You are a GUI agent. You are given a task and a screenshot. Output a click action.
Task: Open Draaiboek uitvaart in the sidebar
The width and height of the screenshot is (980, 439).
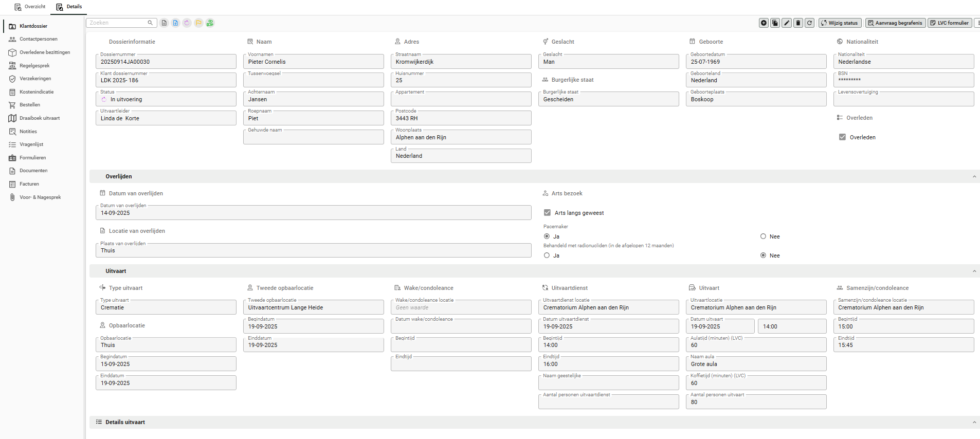[39, 118]
